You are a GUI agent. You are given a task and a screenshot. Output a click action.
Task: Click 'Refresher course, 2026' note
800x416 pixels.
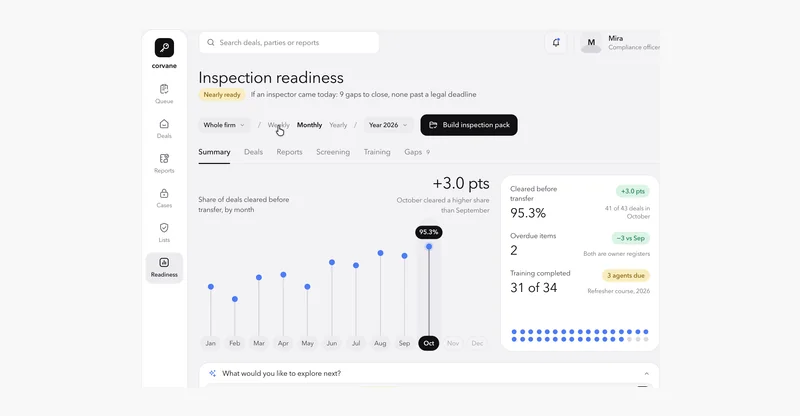[618, 291]
